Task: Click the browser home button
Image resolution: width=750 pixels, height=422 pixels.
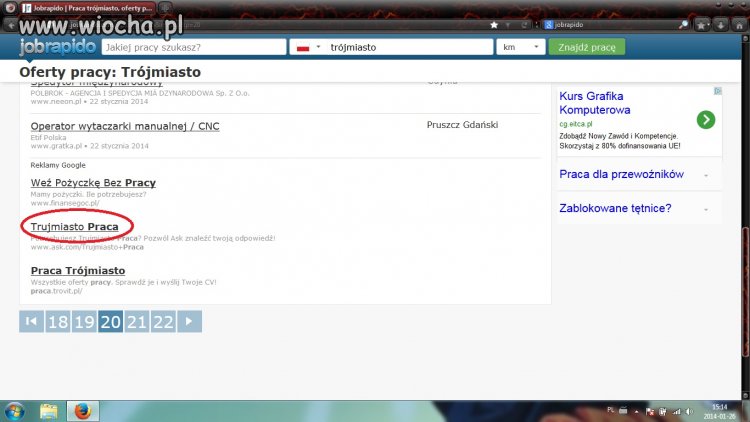Action: coord(739,25)
